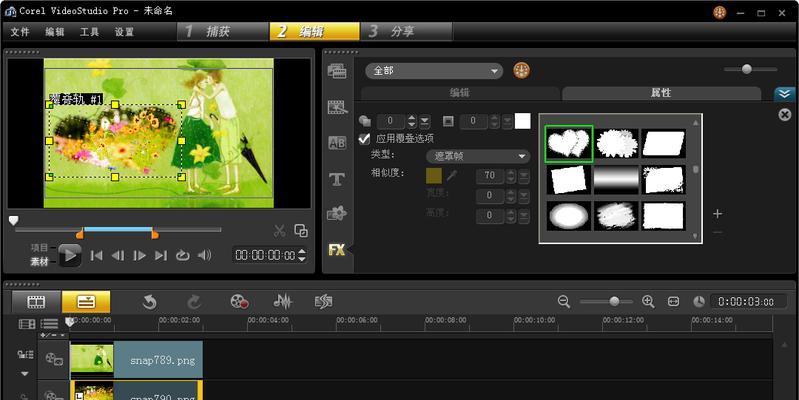Step to previous frame

coord(118,255)
